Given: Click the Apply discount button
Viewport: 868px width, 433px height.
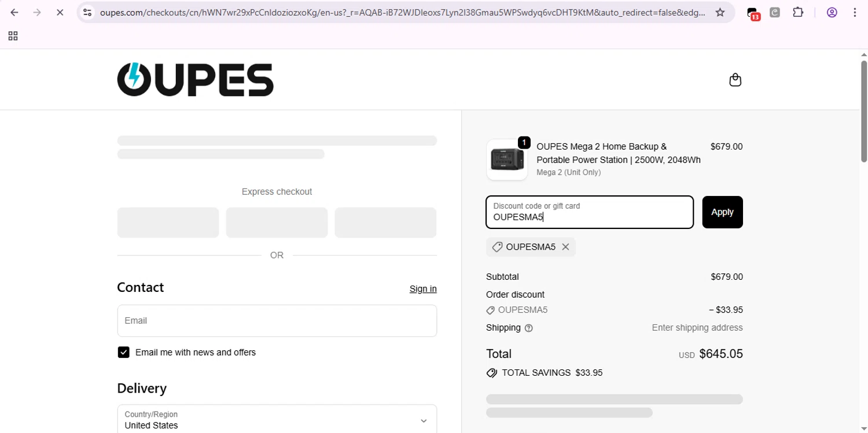Looking at the screenshot, I should (722, 212).
